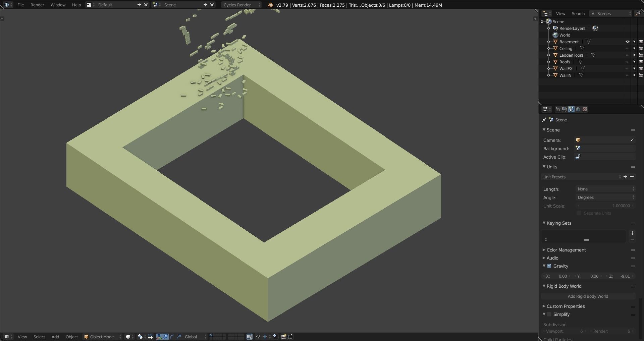Toggle the pin for Scene properties context
Image resolution: width=644 pixels, height=341 pixels.
[x=544, y=120]
